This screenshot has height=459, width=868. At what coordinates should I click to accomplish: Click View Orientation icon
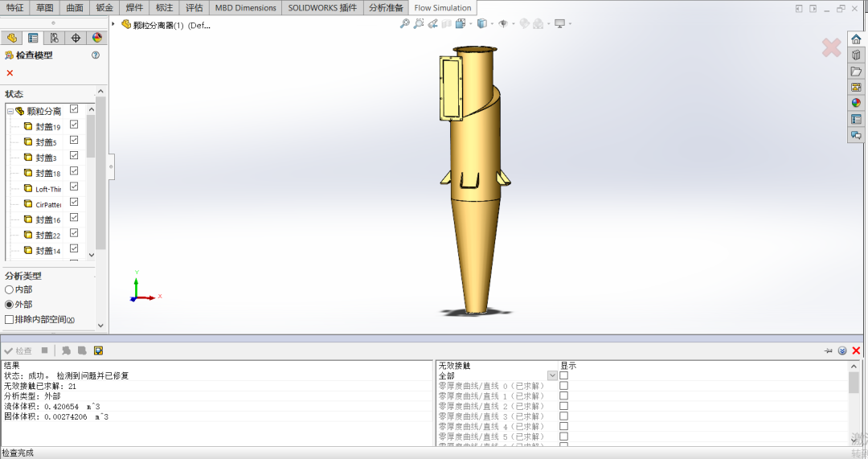461,24
